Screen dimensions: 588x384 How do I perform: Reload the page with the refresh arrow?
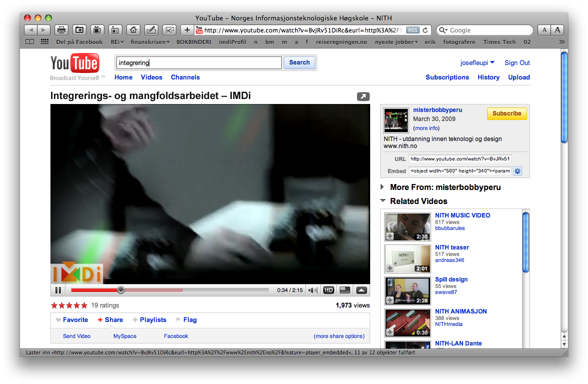click(425, 30)
